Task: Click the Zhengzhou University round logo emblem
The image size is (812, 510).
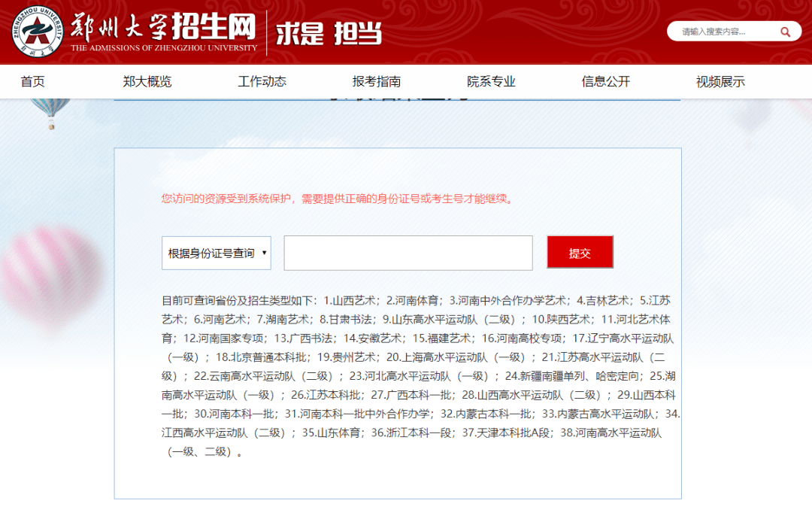Action: click(x=38, y=31)
